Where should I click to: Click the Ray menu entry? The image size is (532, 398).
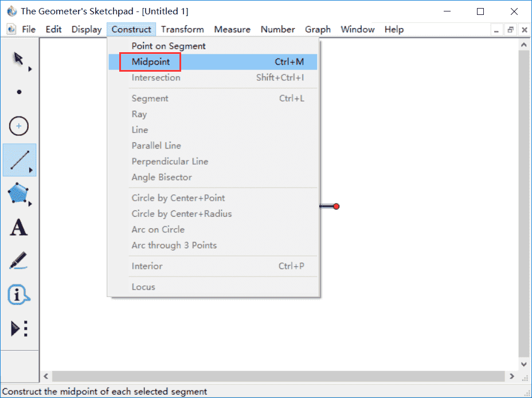click(213, 114)
